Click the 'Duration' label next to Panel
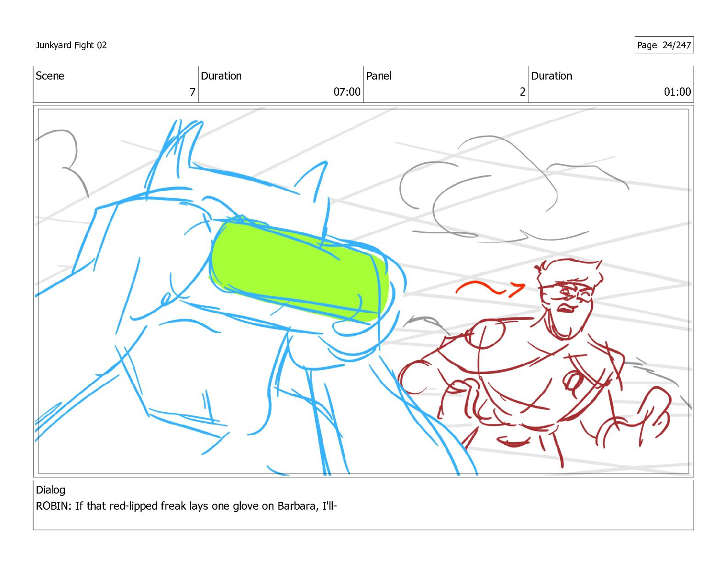Viewport: 728px width, 563px height. point(552,76)
